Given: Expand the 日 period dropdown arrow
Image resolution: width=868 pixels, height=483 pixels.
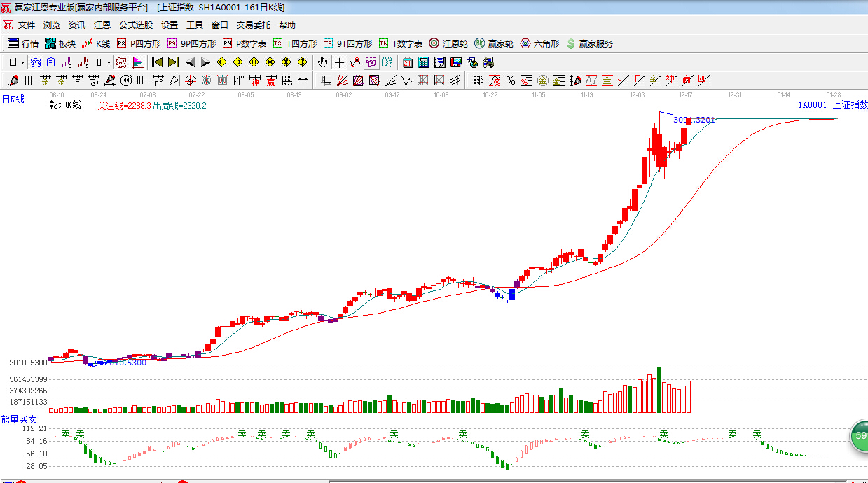Looking at the screenshot, I should point(22,62).
